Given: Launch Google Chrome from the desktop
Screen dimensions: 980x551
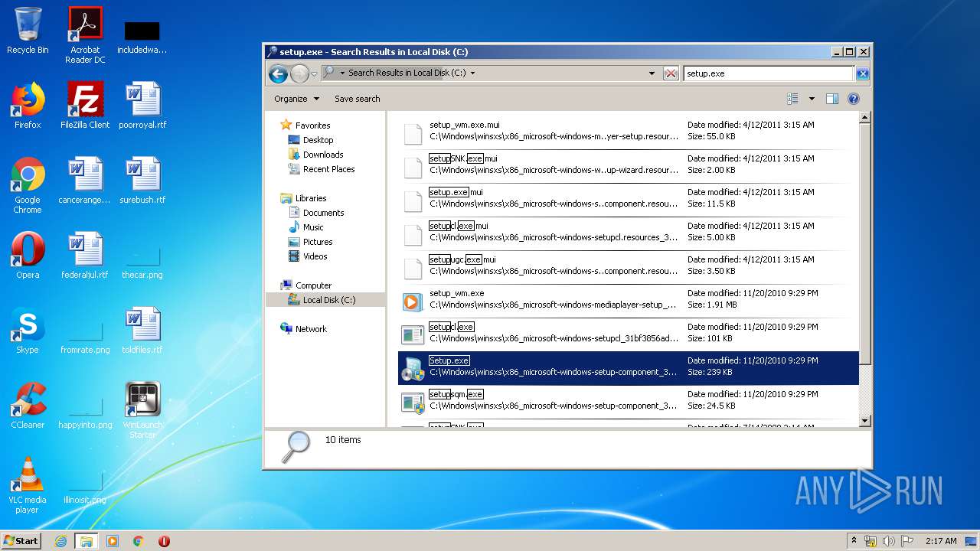Looking at the screenshot, I should coord(28,185).
